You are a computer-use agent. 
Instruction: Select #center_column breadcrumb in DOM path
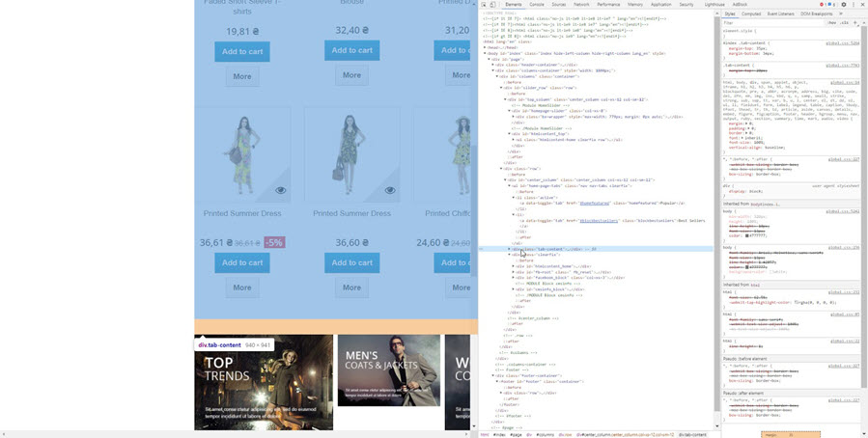[x=627, y=435]
